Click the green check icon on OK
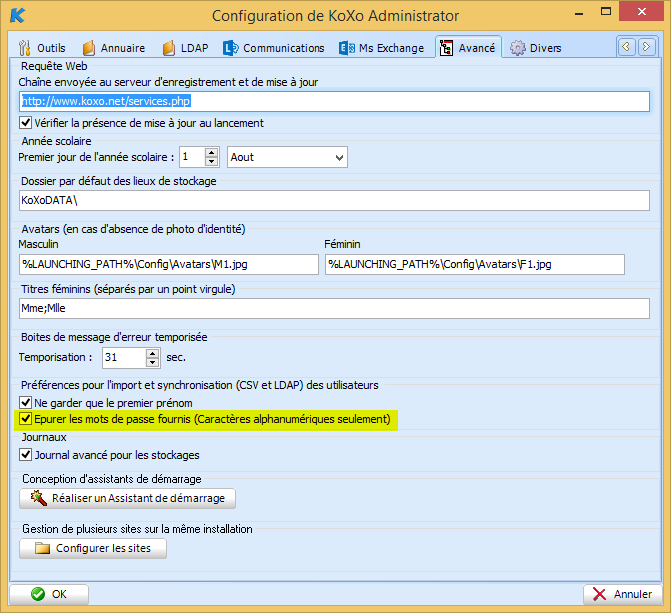 click(x=38, y=594)
